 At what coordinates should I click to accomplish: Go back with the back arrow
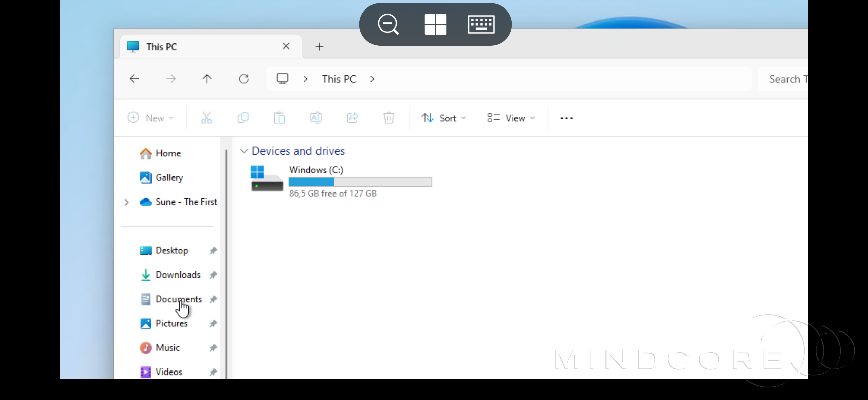tap(134, 79)
